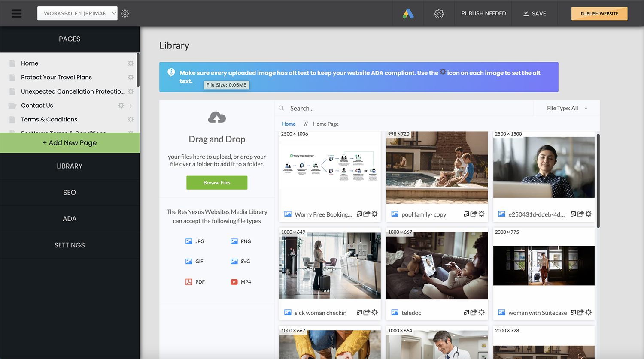Click the SVG file type label
The image size is (644, 359).
click(245, 262)
